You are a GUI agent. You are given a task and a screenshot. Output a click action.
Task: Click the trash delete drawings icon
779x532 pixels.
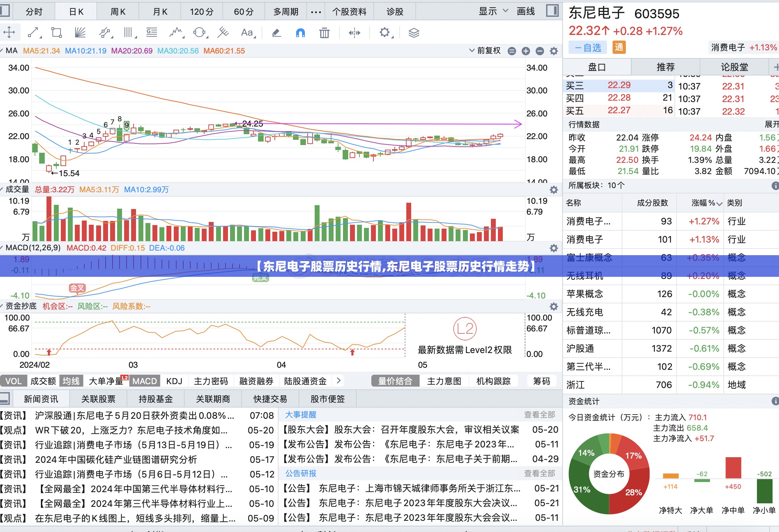click(324, 33)
